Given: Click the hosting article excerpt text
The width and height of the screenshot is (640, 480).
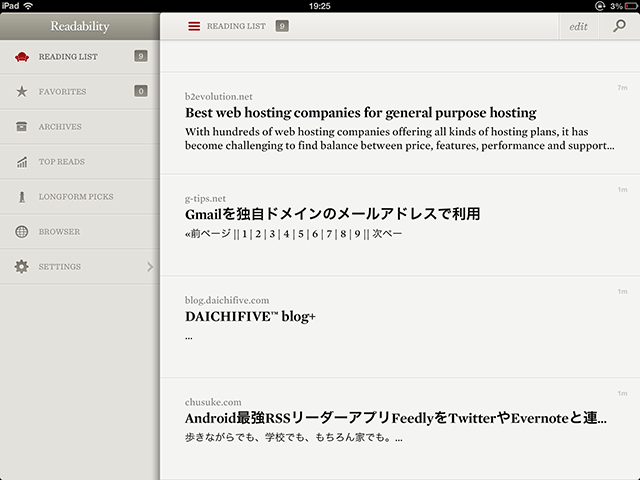Looking at the screenshot, I should point(400,139).
